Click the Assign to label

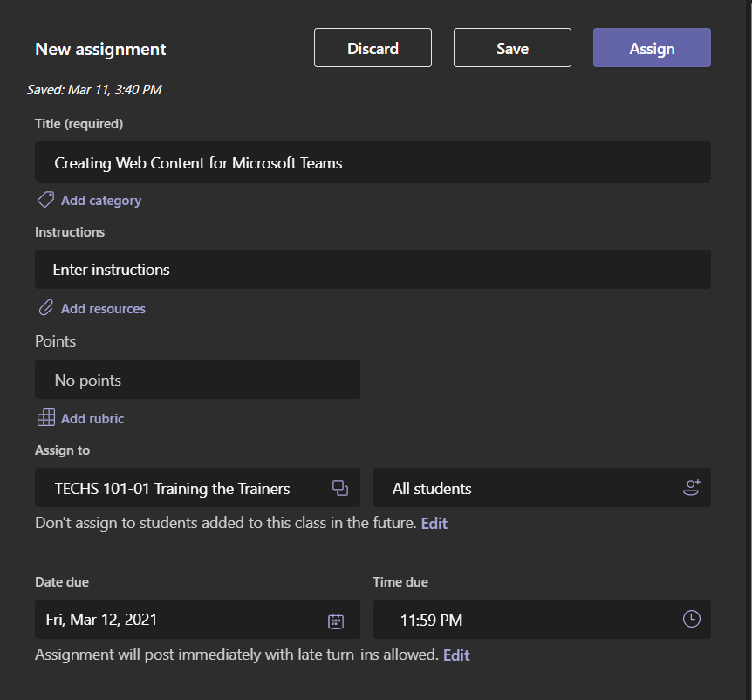62,450
